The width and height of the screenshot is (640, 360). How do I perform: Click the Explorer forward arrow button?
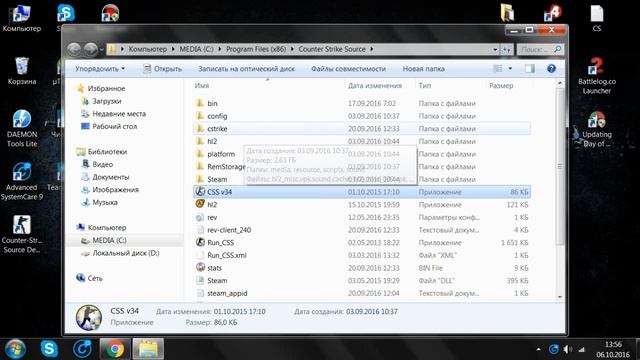pos(90,49)
